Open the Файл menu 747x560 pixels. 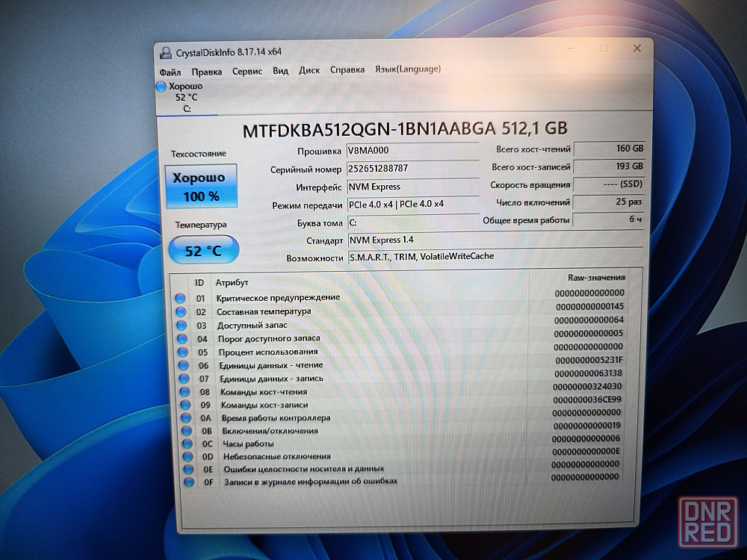170,72
